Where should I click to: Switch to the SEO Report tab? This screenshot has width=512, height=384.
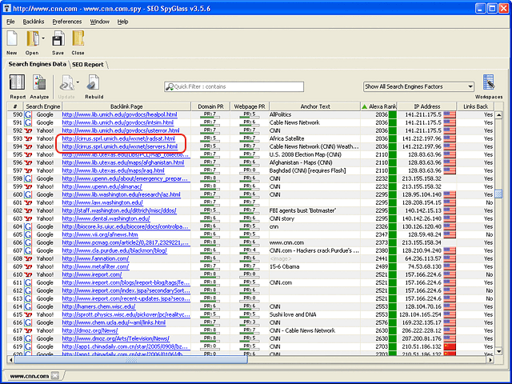click(x=88, y=64)
